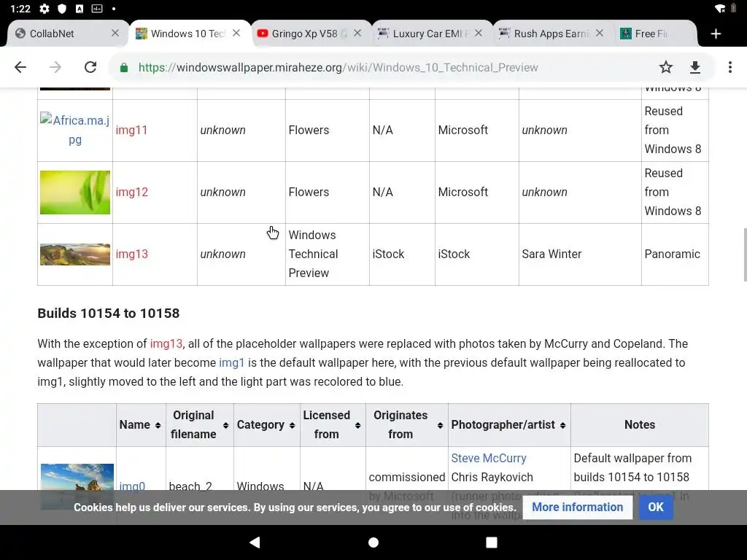The height and width of the screenshot is (560, 747).
Task: Open the settings gear in status bar
Action: click(44, 9)
